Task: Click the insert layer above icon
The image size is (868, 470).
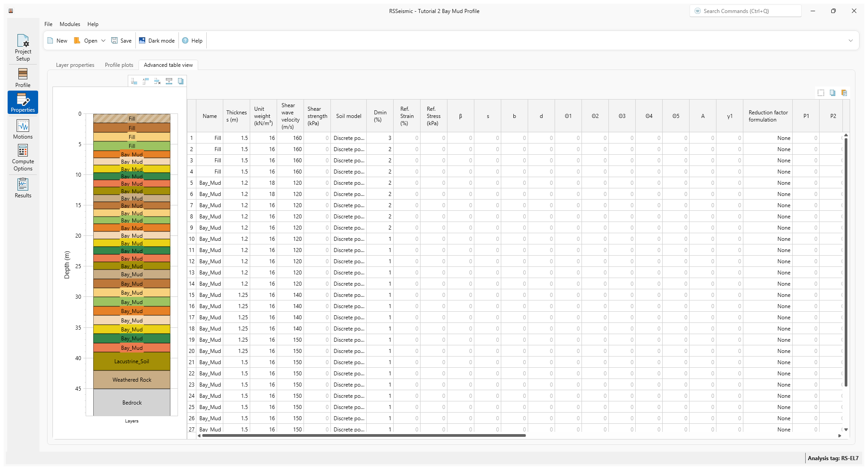Action: [x=146, y=81]
